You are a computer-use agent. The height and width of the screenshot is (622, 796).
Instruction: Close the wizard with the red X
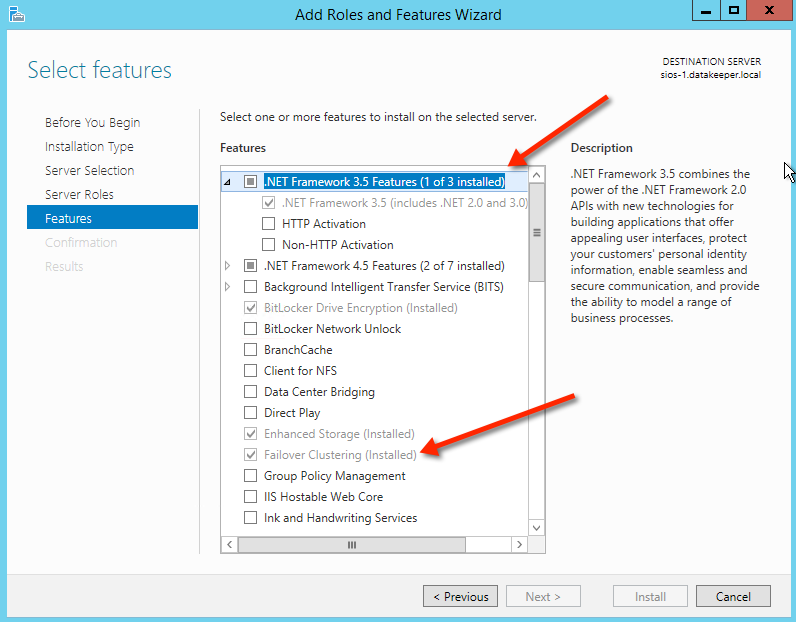click(770, 11)
